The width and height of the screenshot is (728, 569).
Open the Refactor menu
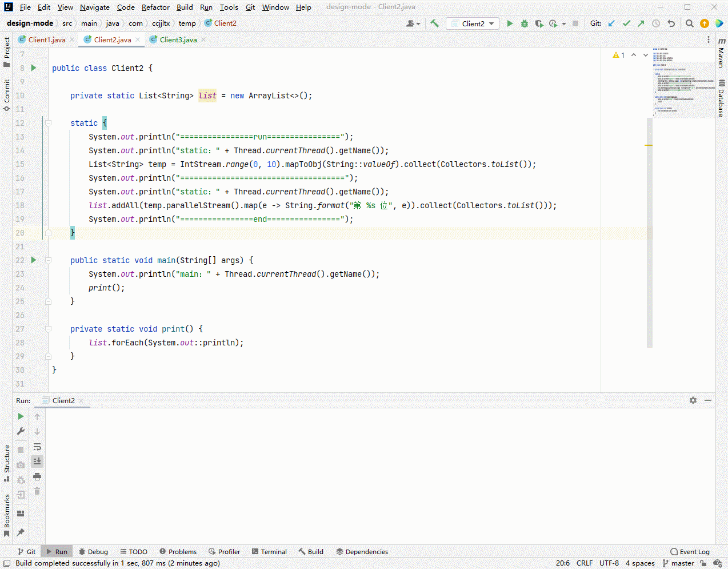tap(155, 7)
